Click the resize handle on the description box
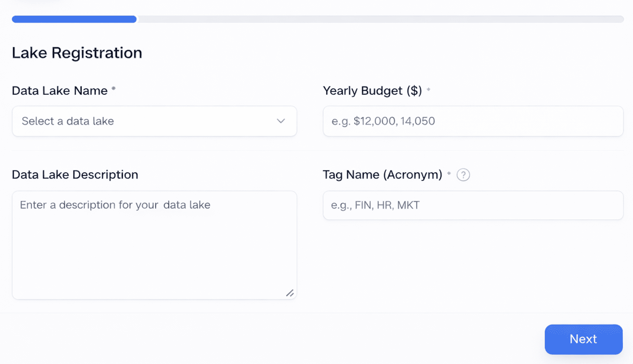Viewport: 633px width, 364px height. 290,294
